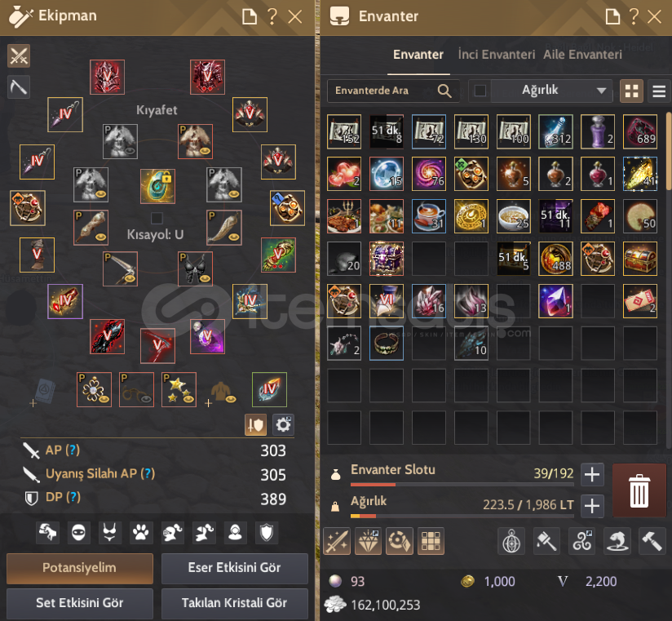Click the trash can delete icon
672x621 pixels.
click(x=639, y=490)
